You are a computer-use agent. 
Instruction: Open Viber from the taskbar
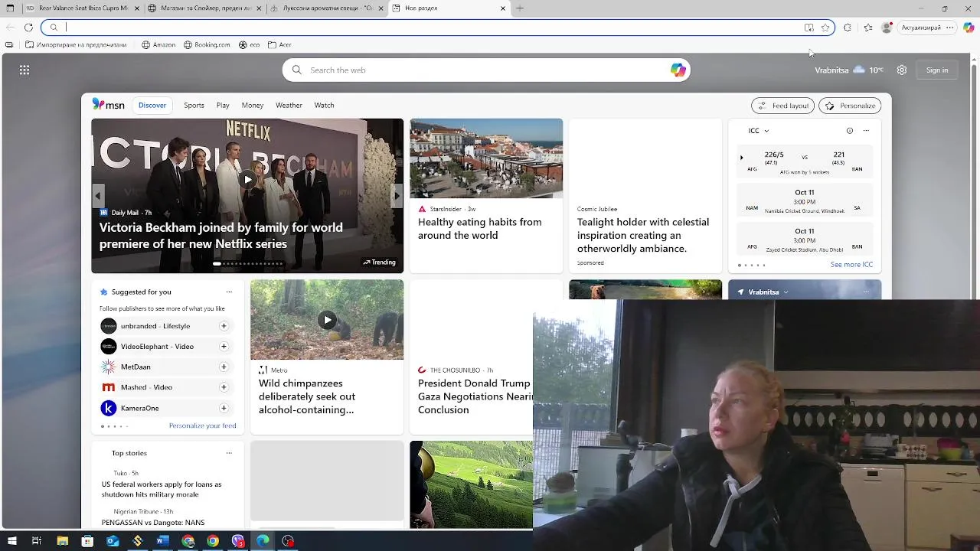coord(238,541)
